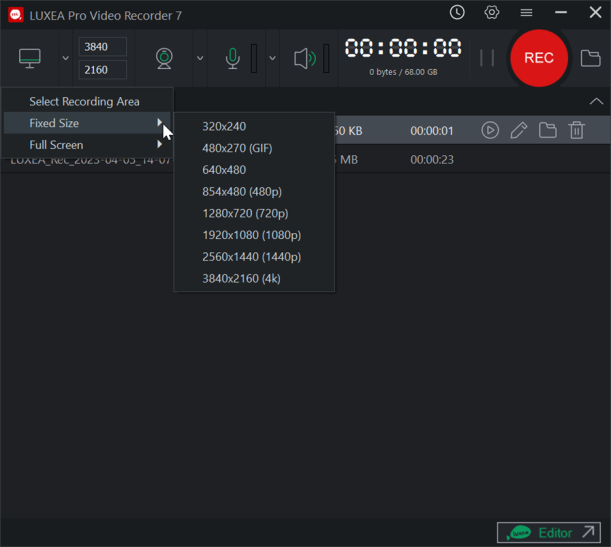Delete the 00:00:01 recording with trash icon

(577, 130)
